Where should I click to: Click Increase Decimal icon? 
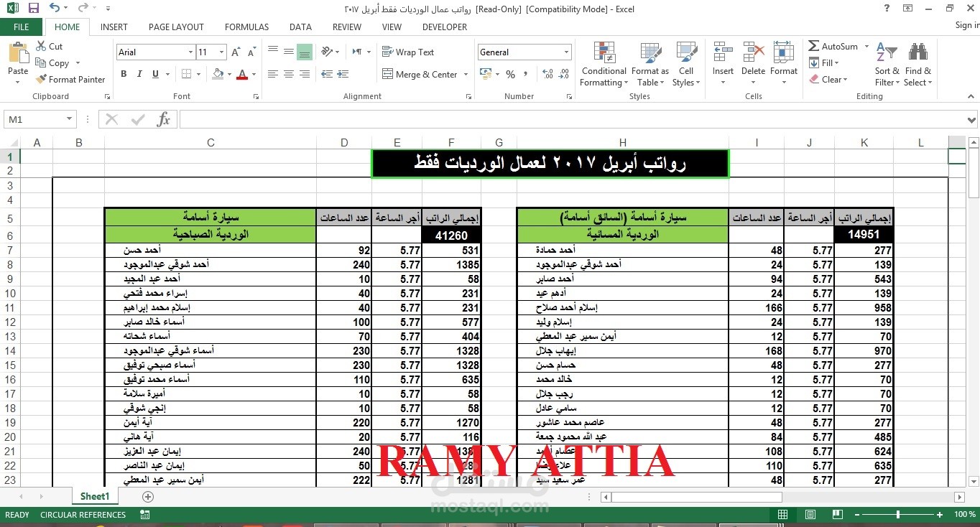click(547, 74)
